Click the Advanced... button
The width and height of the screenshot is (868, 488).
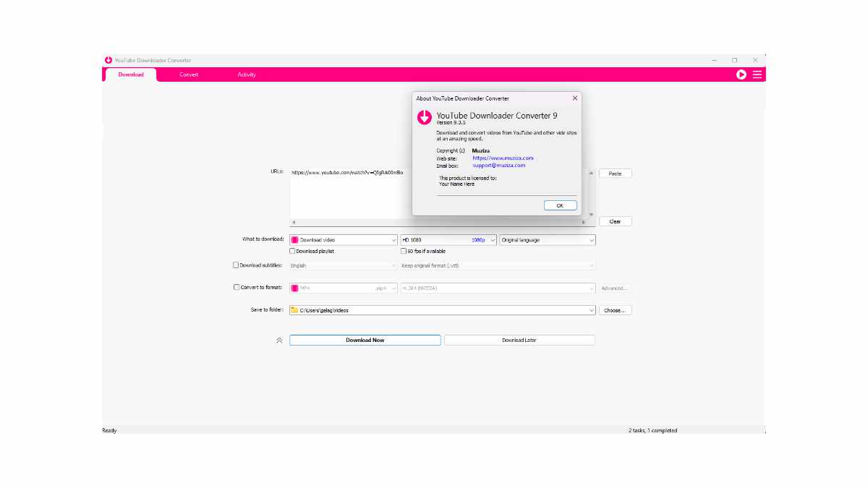point(615,288)
